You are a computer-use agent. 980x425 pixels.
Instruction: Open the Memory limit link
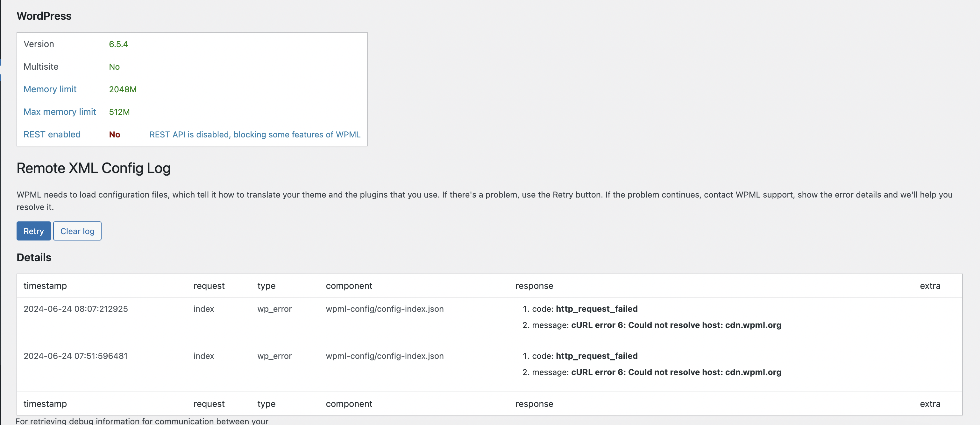pyautogui.click(x=50, y=89)
